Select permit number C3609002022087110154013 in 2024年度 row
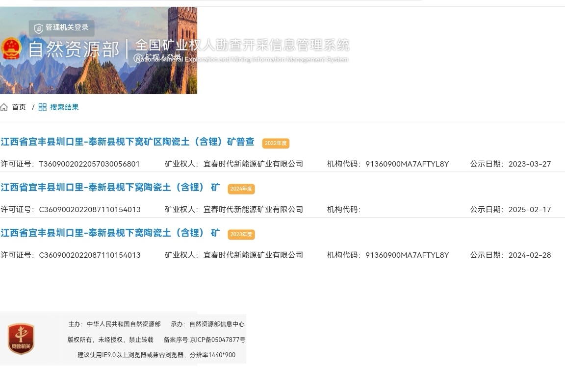565x392 pixels. 90,210
